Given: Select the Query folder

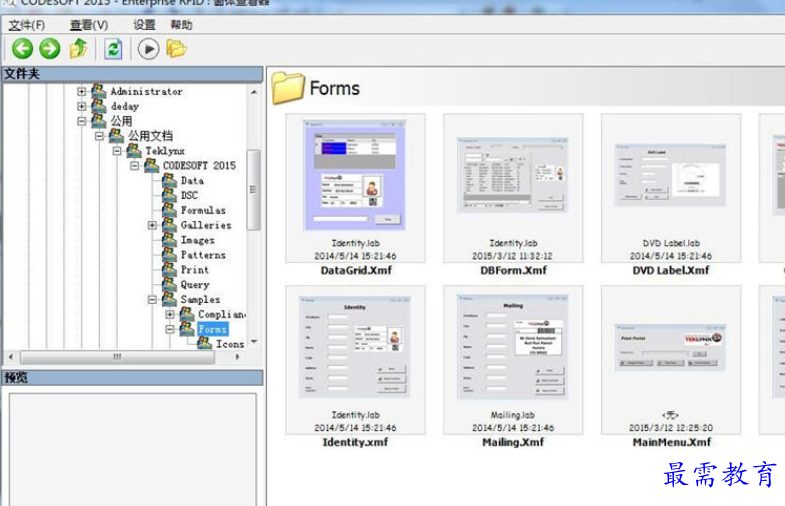Looking at the screenshot, I should click(195, 285).
